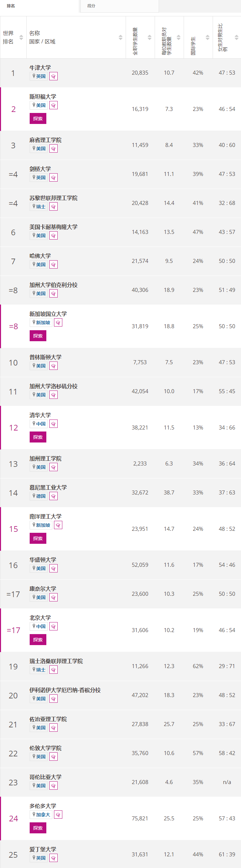Sort by 国际学生 percentage column
The image size is (241, 868).
point(207,37)
